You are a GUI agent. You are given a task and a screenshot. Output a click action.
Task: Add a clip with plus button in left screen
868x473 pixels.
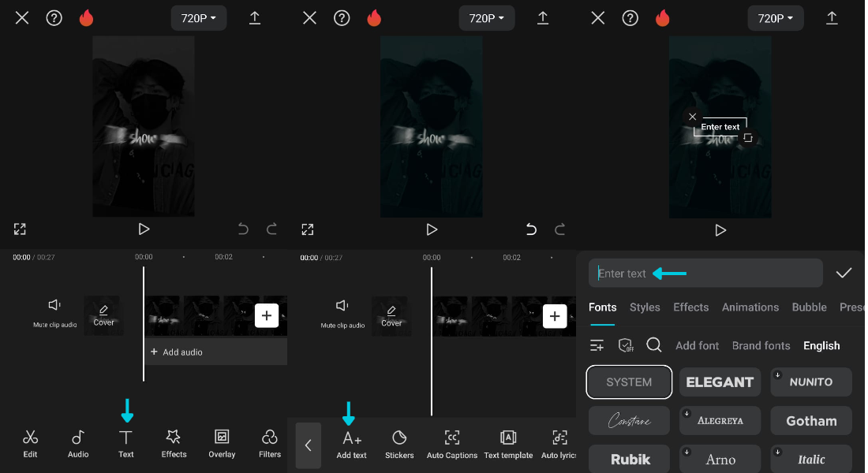tap(266, 315)
